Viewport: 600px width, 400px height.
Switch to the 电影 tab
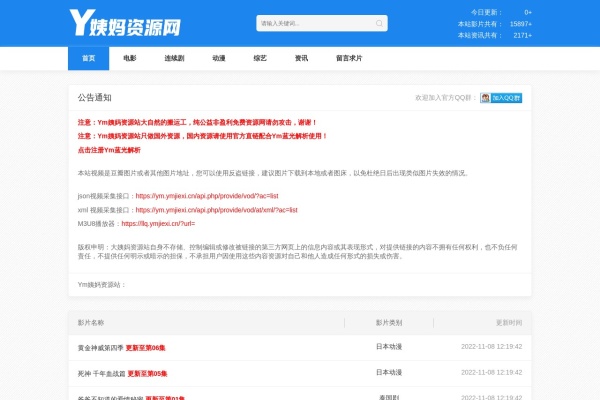[x=130, y=58]
